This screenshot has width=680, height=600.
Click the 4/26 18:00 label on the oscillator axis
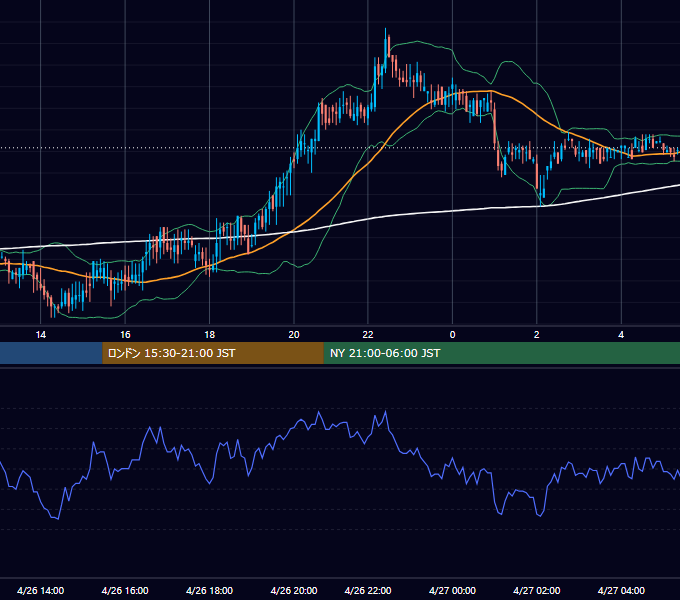point(209,590)
